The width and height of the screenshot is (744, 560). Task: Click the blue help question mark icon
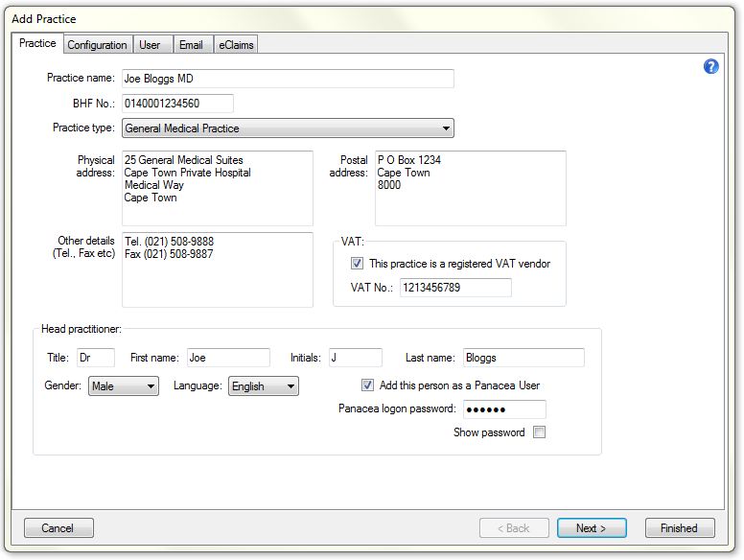click(710, 66)
